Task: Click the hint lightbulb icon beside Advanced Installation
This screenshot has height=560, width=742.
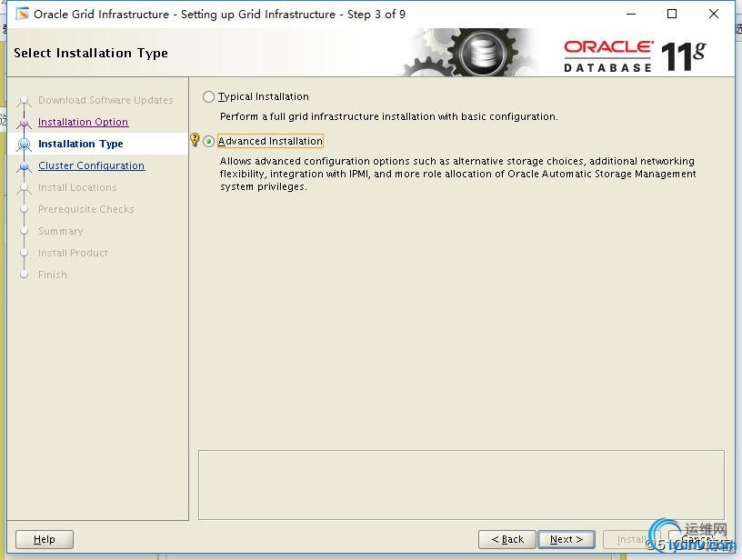Action: [x=195, y=139]
